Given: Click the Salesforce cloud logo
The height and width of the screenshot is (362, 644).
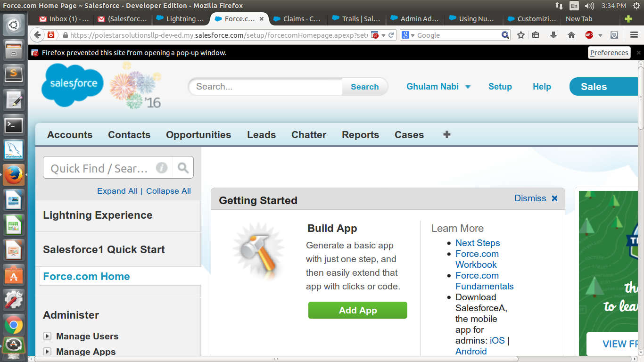Looking at the screenshot, I should pos(73,85).
